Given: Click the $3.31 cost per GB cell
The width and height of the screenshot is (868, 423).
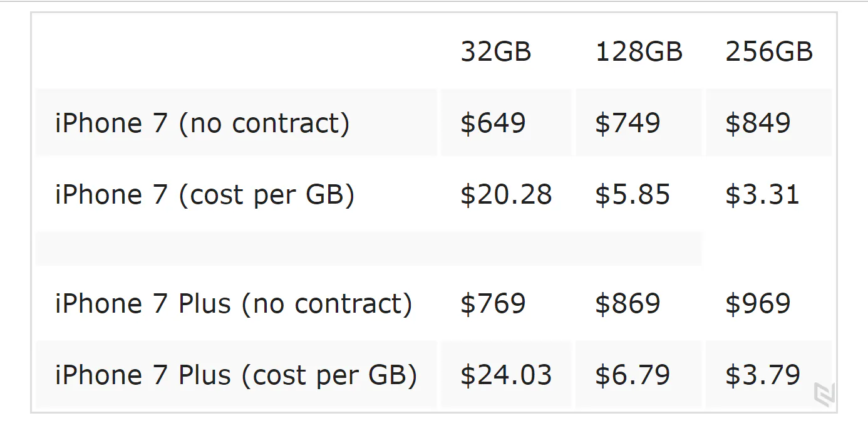Looking at the screenshot, I should (762, 194).
